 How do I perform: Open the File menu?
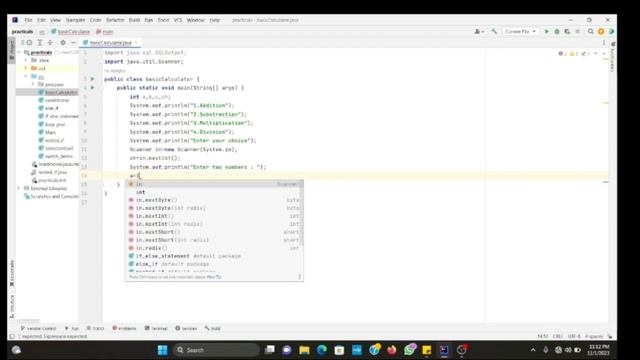tap(28, 20)
